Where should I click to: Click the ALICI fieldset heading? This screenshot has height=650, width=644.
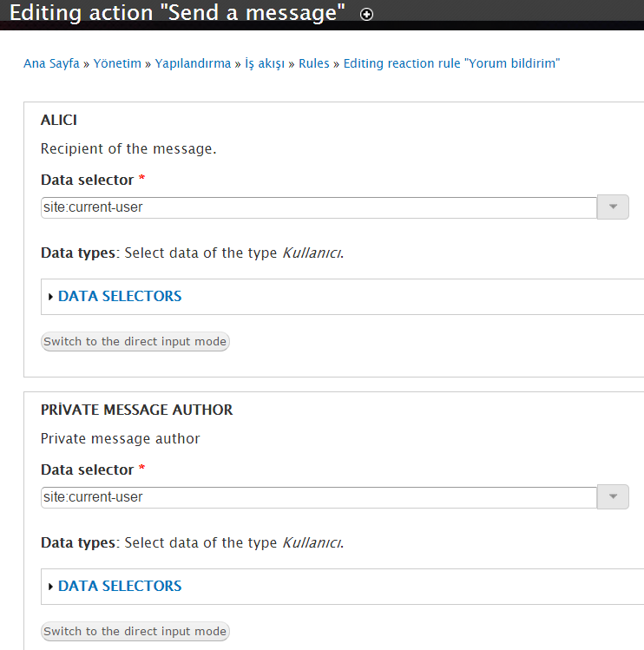coord(59,120)
